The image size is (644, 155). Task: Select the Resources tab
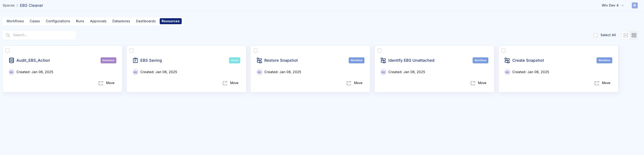pyautogui.click(x=171, y=21)
